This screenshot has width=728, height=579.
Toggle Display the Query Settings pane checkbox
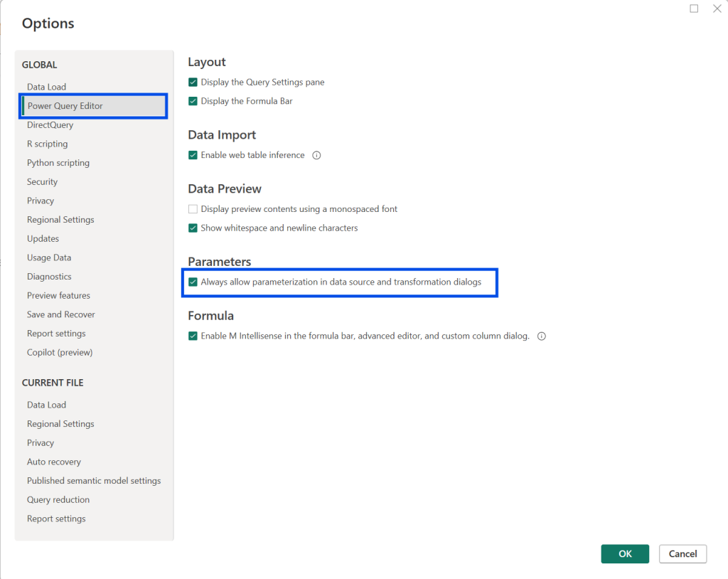click(x=193, y=83)
